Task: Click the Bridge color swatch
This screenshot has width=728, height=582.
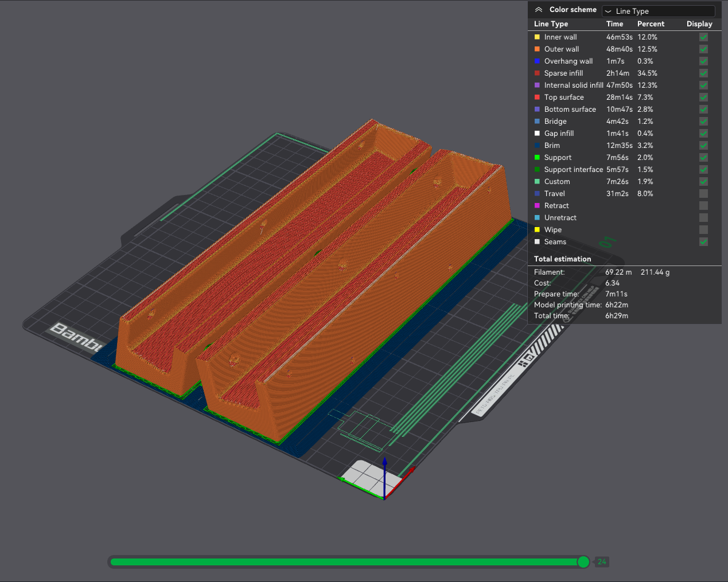Action: click(x=537, y=121)
